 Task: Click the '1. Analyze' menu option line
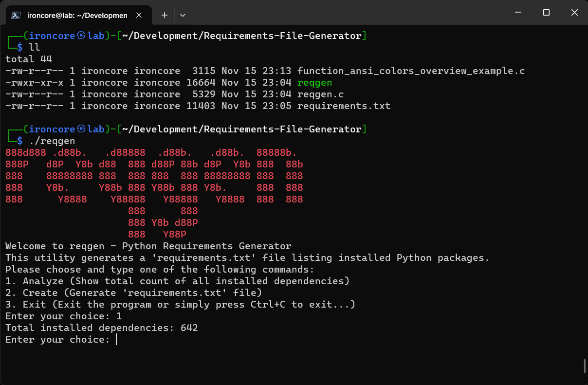pyautogui.click(x=178, y=281)
